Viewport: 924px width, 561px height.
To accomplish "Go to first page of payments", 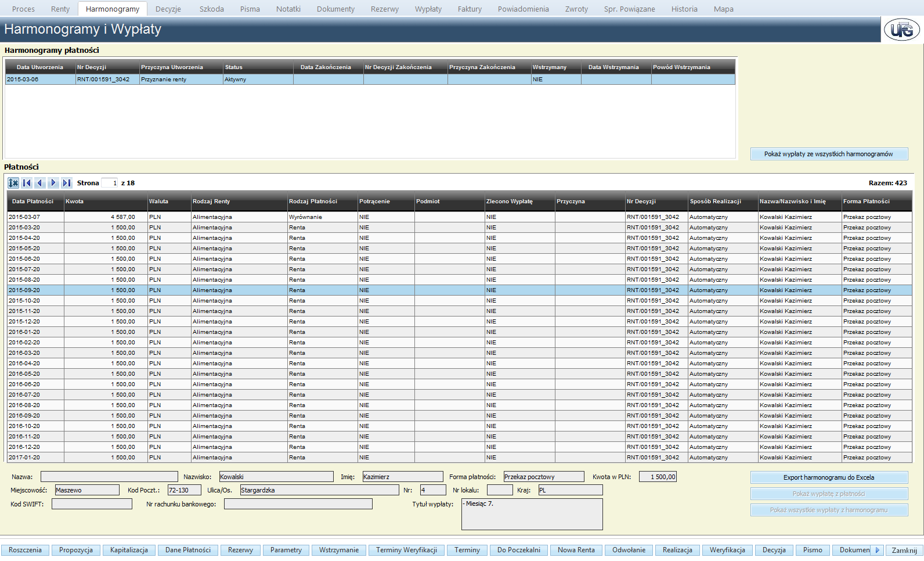I will tap(27, 183).
